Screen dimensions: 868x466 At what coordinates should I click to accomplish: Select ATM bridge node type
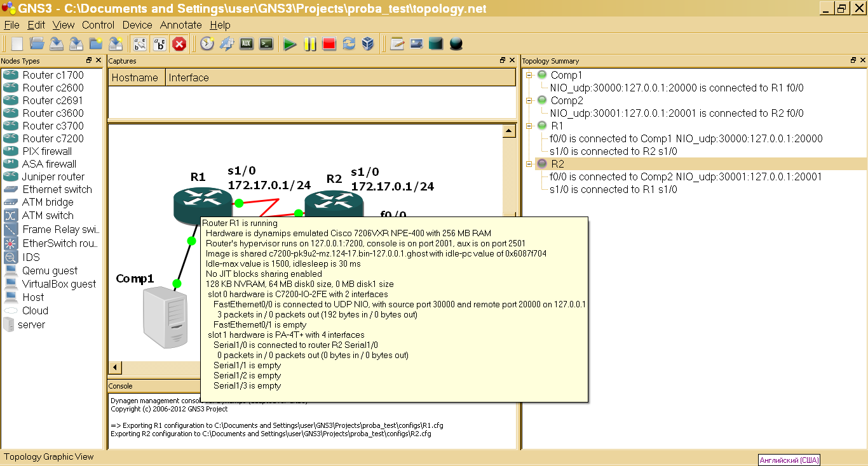click(x=51, y=202)
